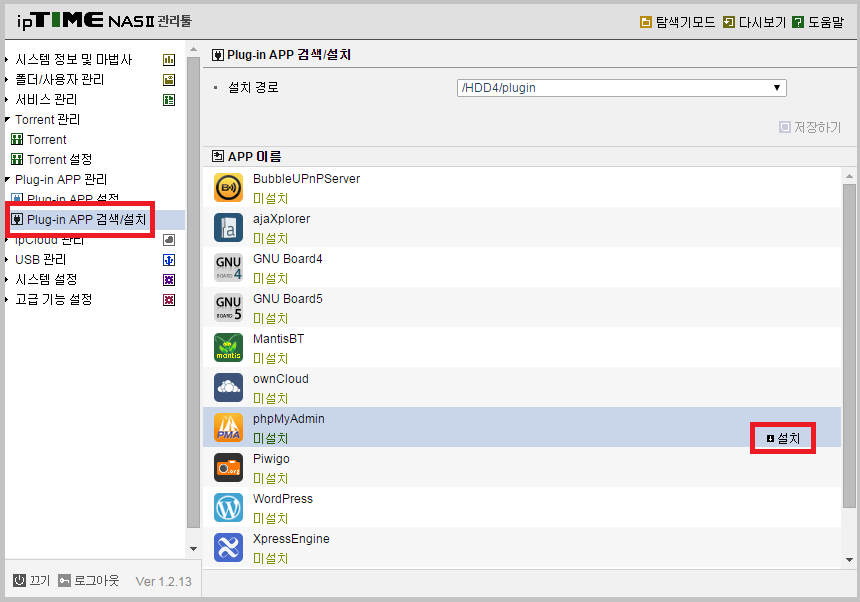Click the 저장하기 save button

[x=810, y=127]
